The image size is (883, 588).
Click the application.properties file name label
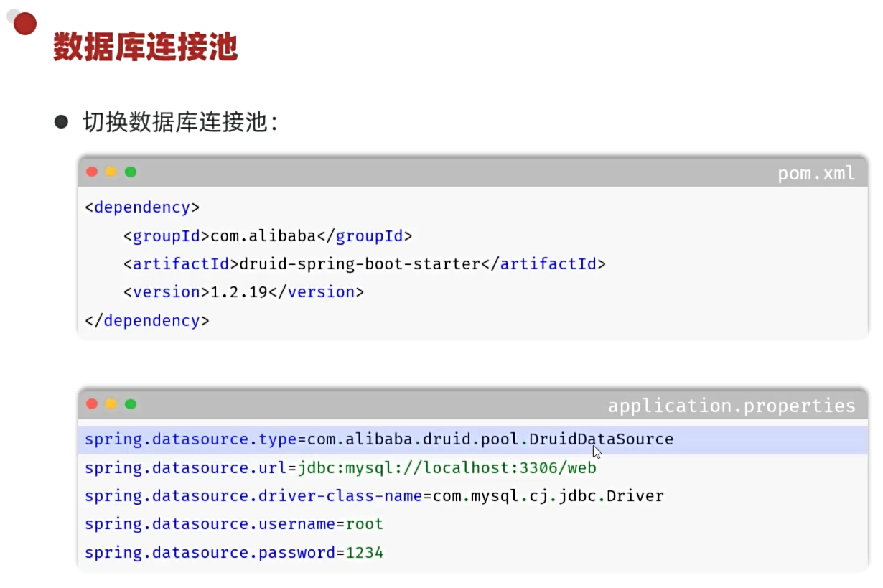732,406
